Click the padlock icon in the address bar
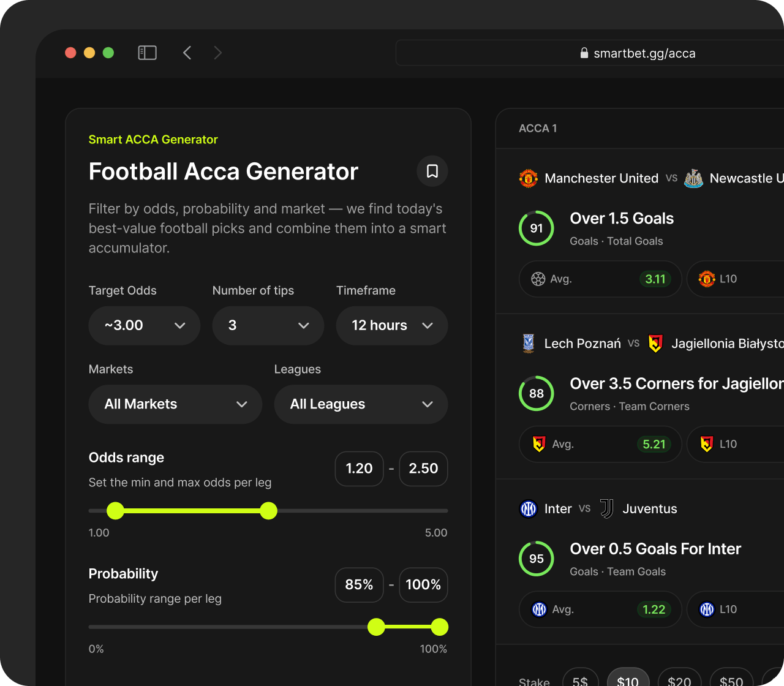Viewport: 784px width, 686px height. point(584,53)
